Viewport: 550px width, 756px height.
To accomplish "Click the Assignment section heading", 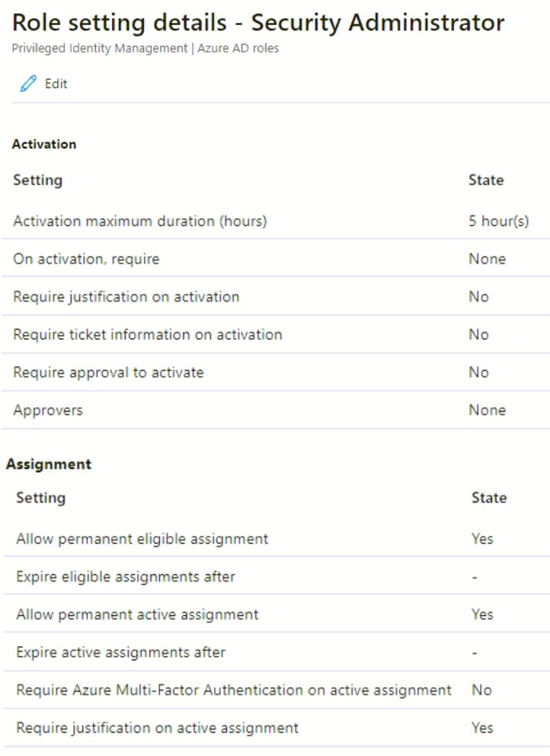I will coord(49,464).
